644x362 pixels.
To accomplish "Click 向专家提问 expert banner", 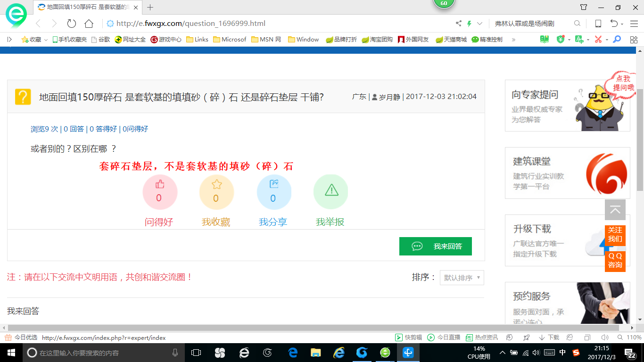I will tap(568, 106).
